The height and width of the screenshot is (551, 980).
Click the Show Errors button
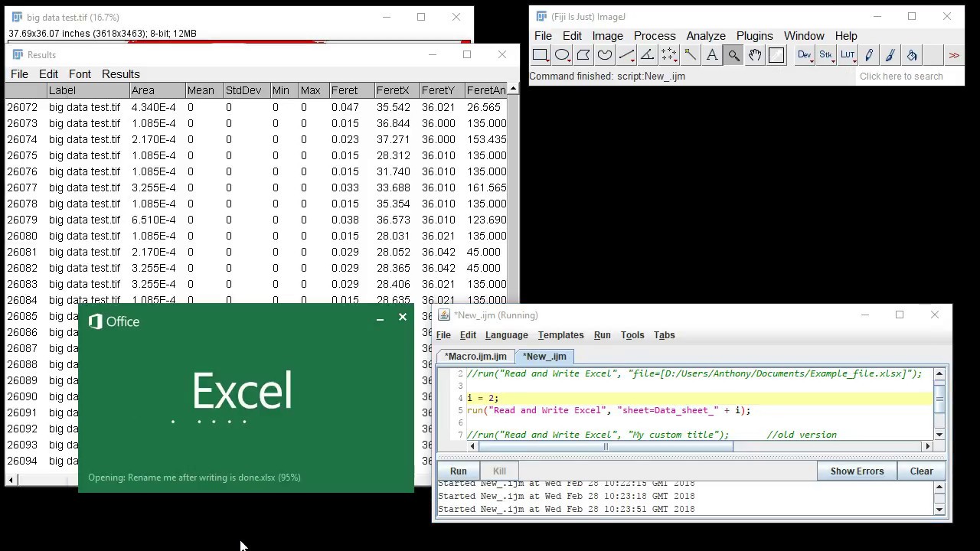point(857,471)
